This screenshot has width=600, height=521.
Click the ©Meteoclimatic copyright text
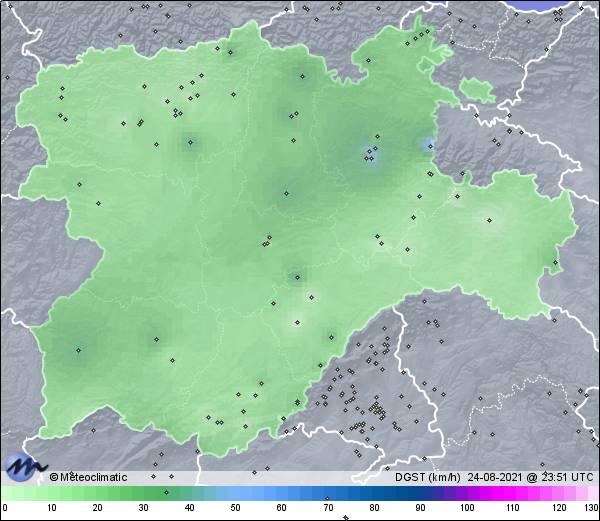pos(88,477)
